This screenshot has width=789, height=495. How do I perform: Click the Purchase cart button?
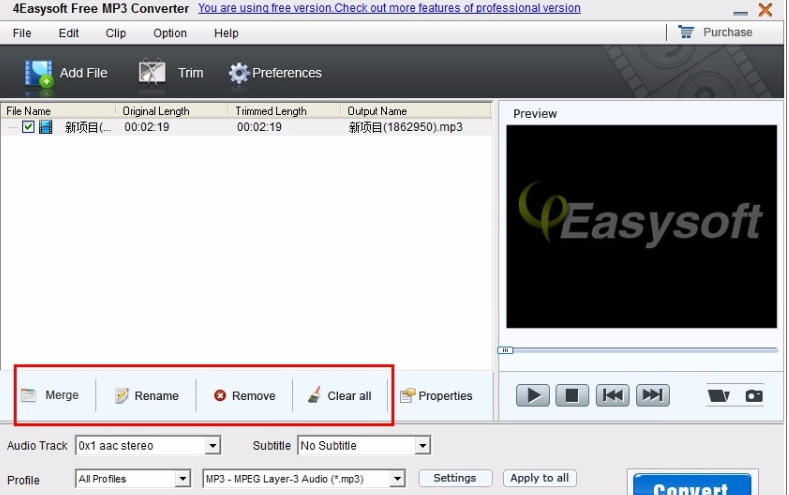pyautogui.click(x=716, y=32)
